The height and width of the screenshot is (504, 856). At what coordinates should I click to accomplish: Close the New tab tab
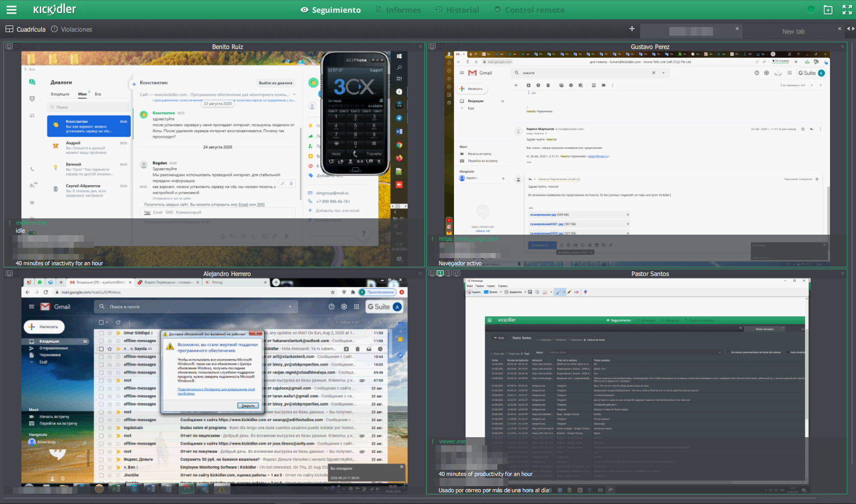[x=840, y=29]
